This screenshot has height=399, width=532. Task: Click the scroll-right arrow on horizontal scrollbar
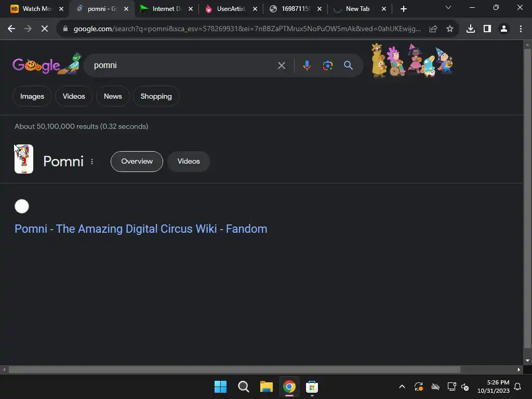[519, 370]
